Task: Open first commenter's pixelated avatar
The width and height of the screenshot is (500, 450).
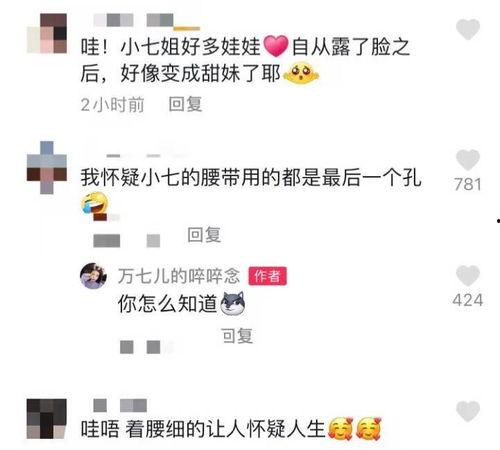Action: point(47,33)
